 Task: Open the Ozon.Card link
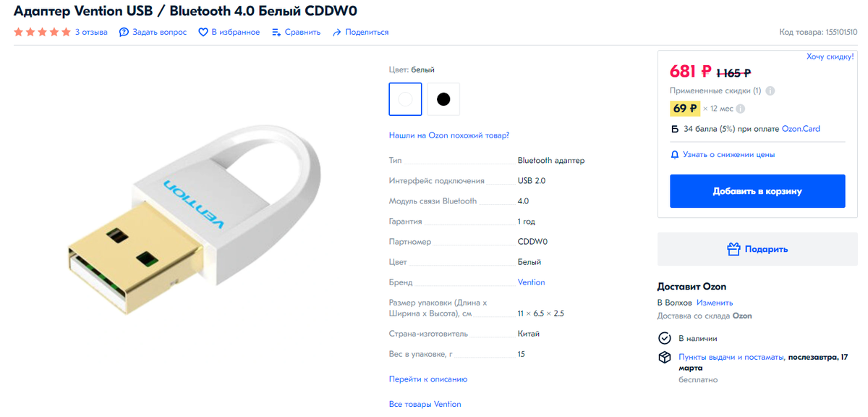click(801, 129)
